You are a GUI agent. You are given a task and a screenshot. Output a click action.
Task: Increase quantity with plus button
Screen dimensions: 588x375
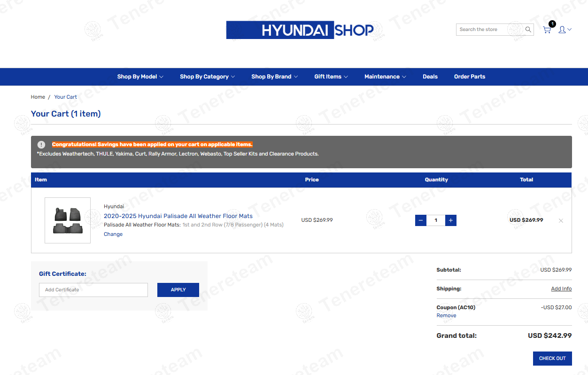451,220
